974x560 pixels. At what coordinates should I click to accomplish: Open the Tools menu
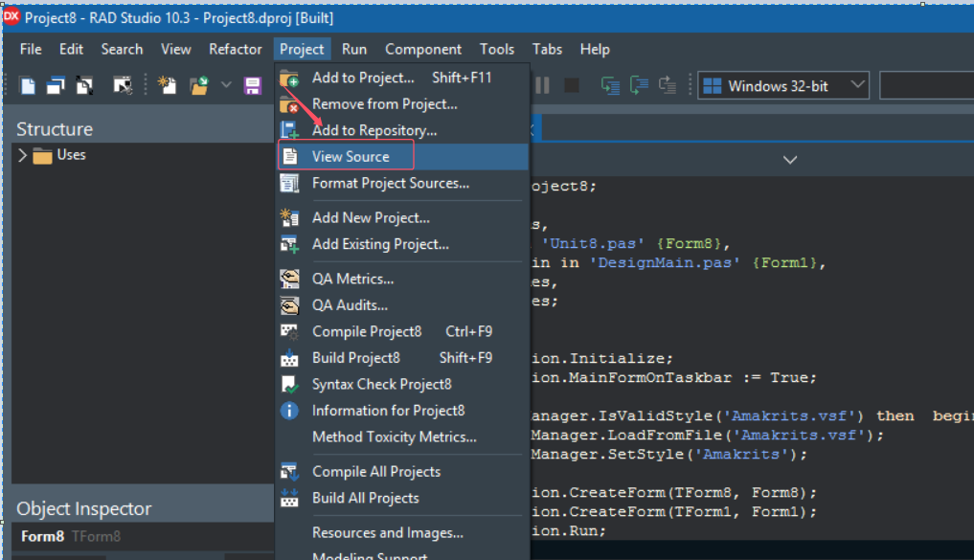(496, 49)
